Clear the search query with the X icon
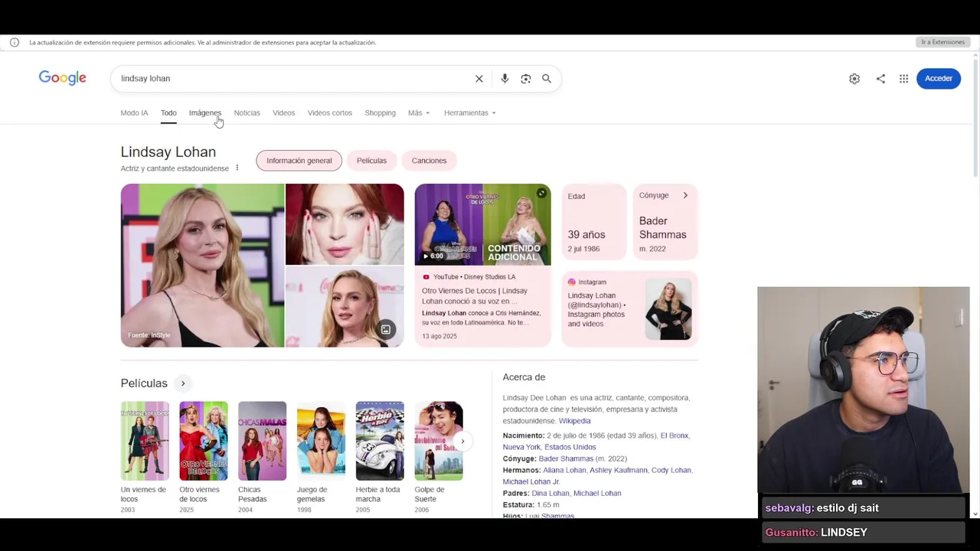 click(479, 79)
